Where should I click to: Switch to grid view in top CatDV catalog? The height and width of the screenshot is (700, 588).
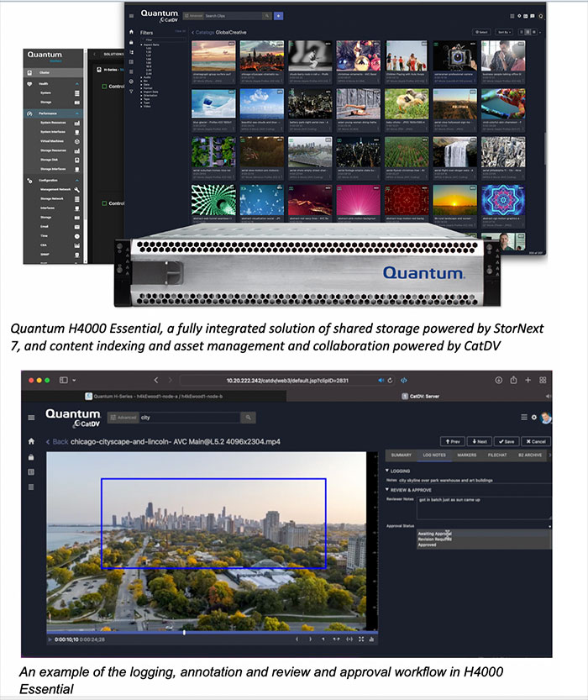coord(528,32)
